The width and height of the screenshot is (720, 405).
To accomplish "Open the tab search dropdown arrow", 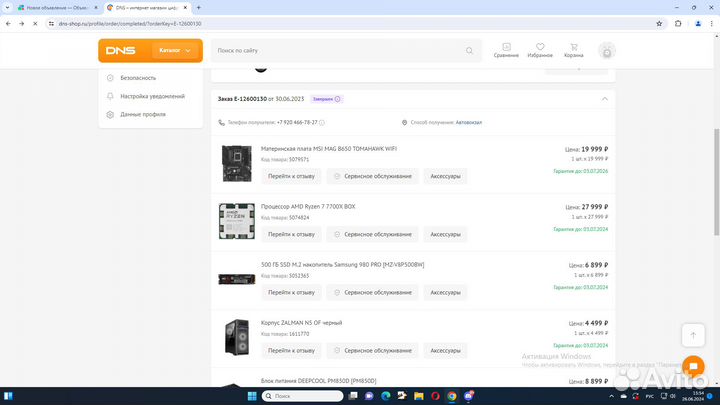I will 7,8.
